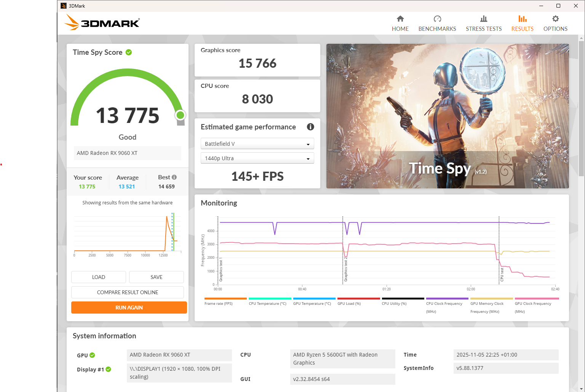Click the SystemInfo version v5.88.1377

pyautogui.click(x=506, y=368)
